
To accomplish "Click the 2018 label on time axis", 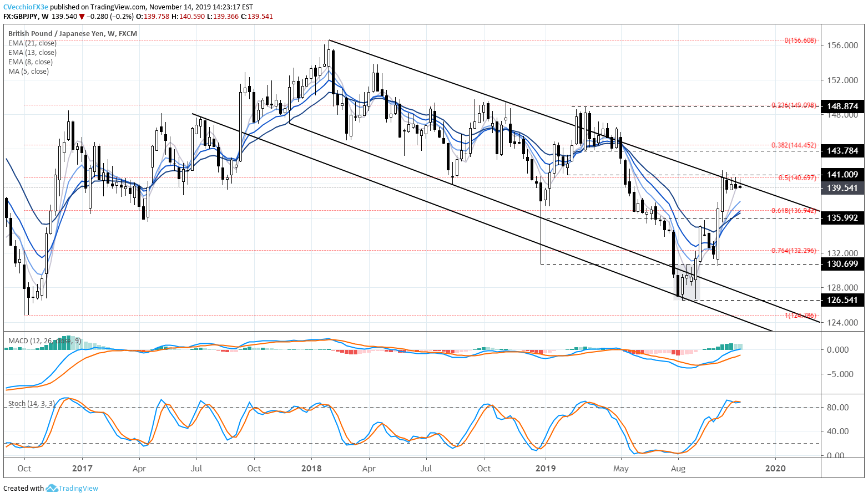I will (311, 469).
